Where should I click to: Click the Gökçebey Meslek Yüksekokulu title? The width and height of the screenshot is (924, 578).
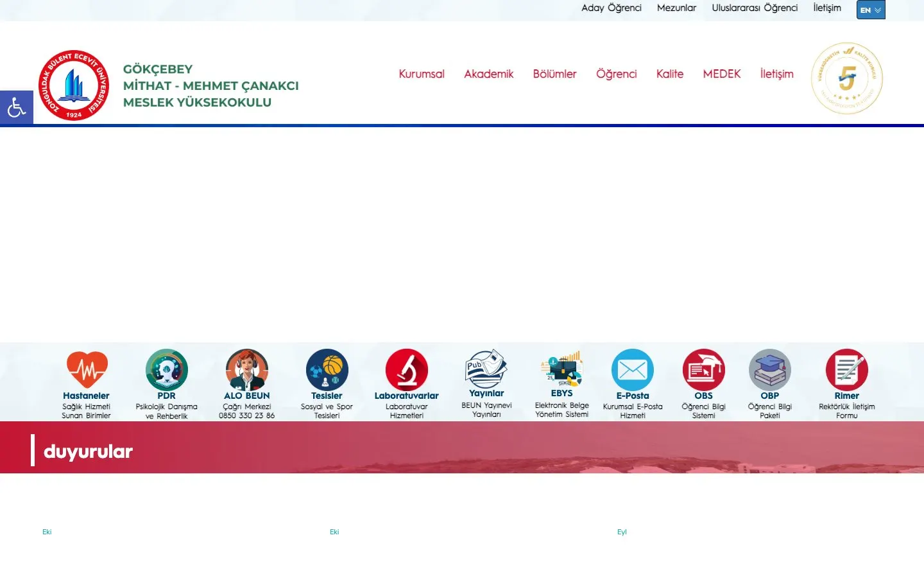point(210,85)
